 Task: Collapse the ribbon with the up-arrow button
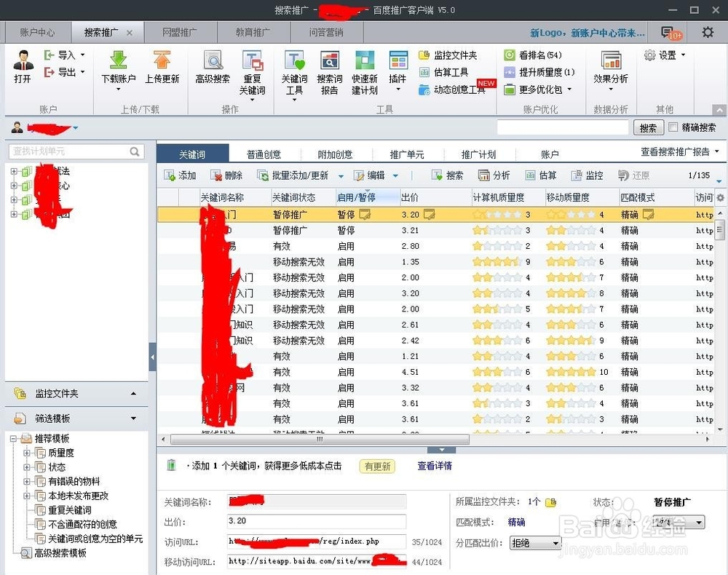(719, 111)
